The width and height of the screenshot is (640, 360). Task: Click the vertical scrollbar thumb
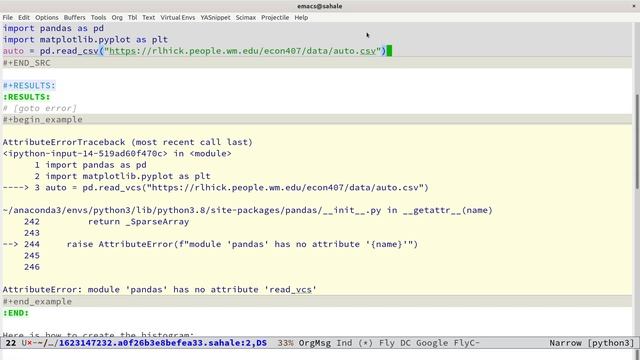point(637,141)
